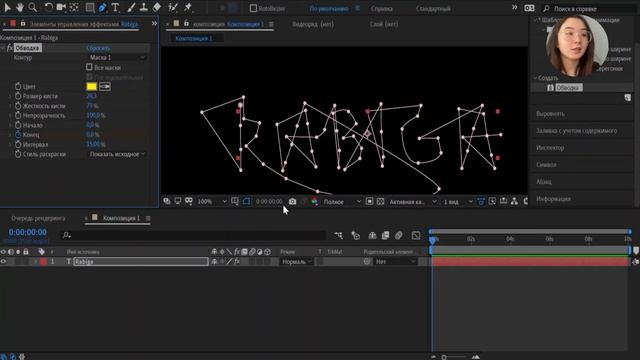Open the 'Информация' panel

coord(553,199)
